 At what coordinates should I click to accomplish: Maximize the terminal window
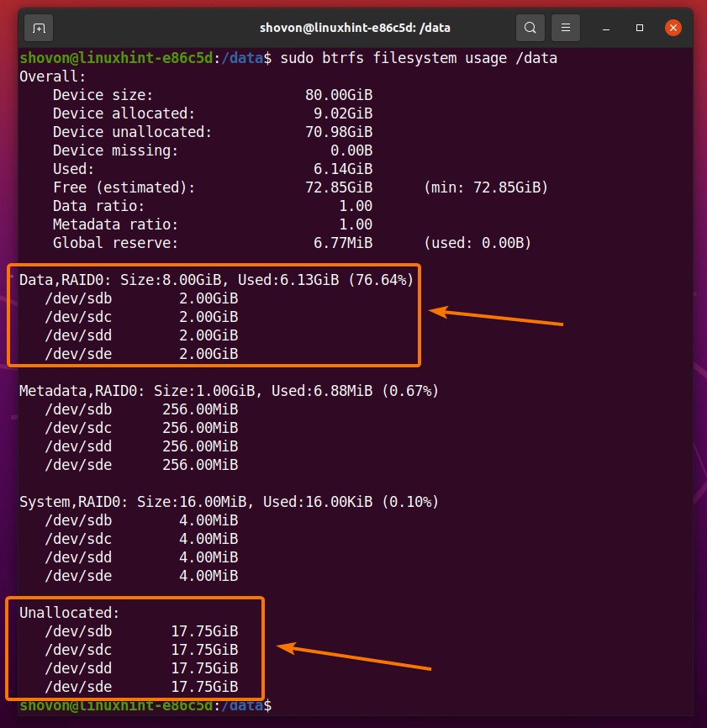(x=640, y=28)
